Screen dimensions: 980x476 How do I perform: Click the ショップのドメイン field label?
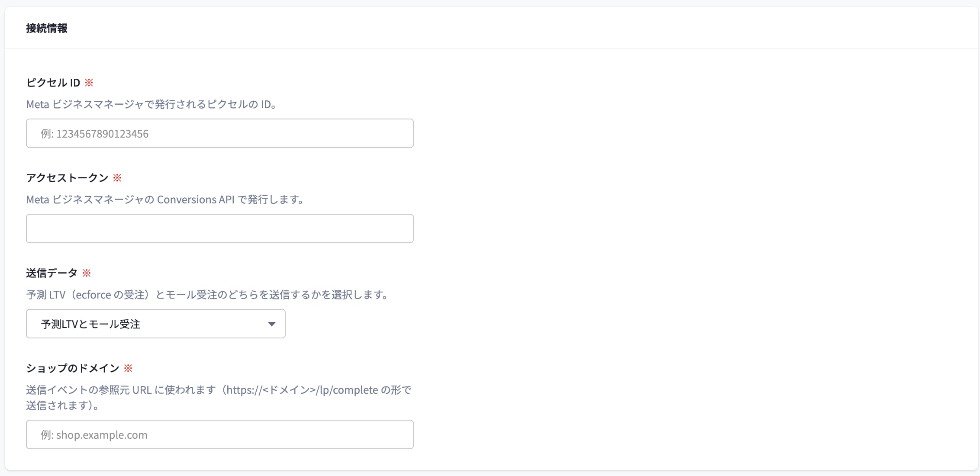[73, 368]
